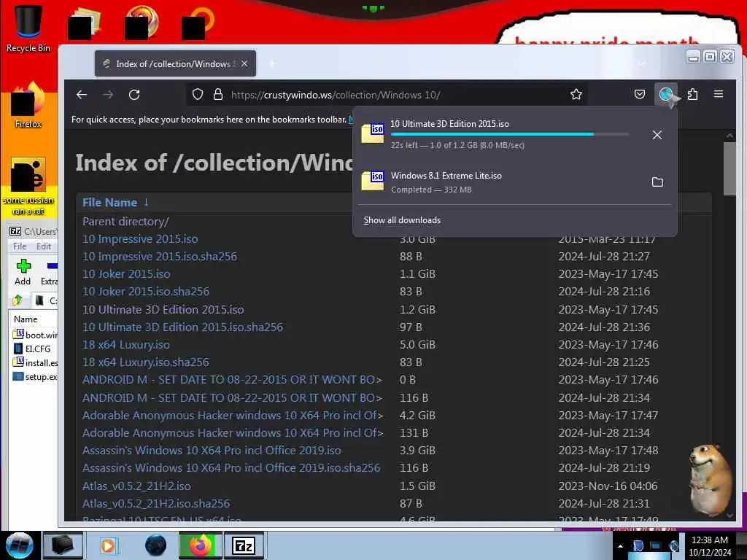Screen dimensions: 747x560
Task: Click the 7-Zip Extract button
Action: coord(49,272)
